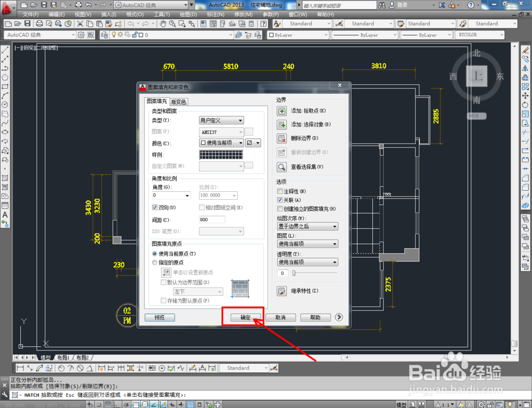Select the use current origin (使用当前原点) radio

pos(155,254)
